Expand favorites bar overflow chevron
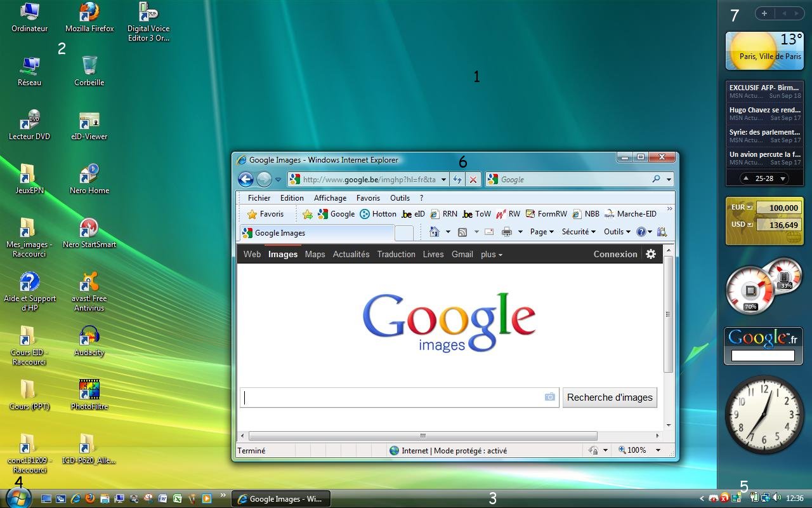 tap(669, 209)
